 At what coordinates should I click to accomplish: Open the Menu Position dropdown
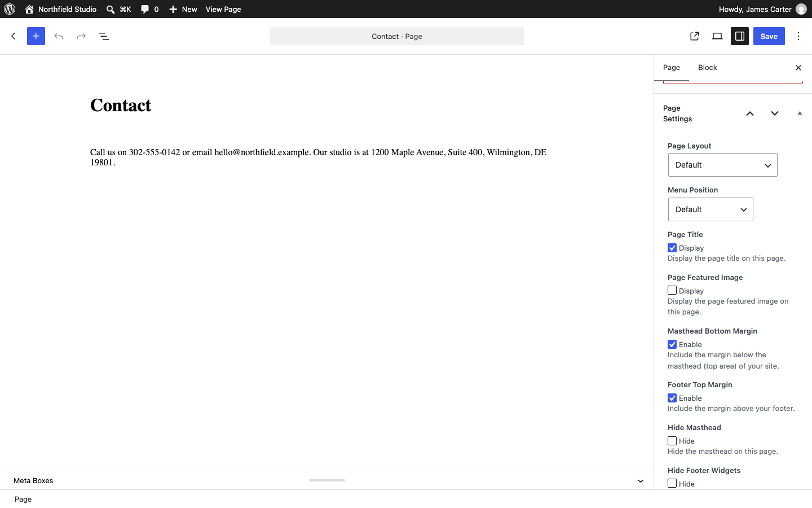(x=710, y=209)
